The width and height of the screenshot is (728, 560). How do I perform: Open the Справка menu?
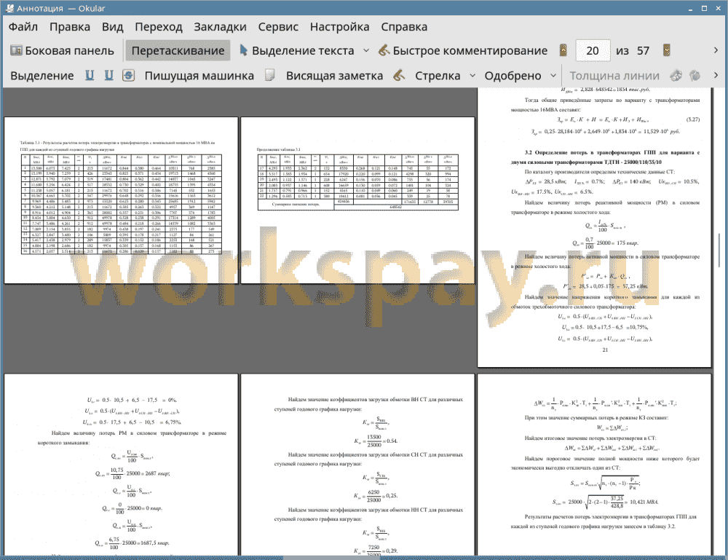404,27
